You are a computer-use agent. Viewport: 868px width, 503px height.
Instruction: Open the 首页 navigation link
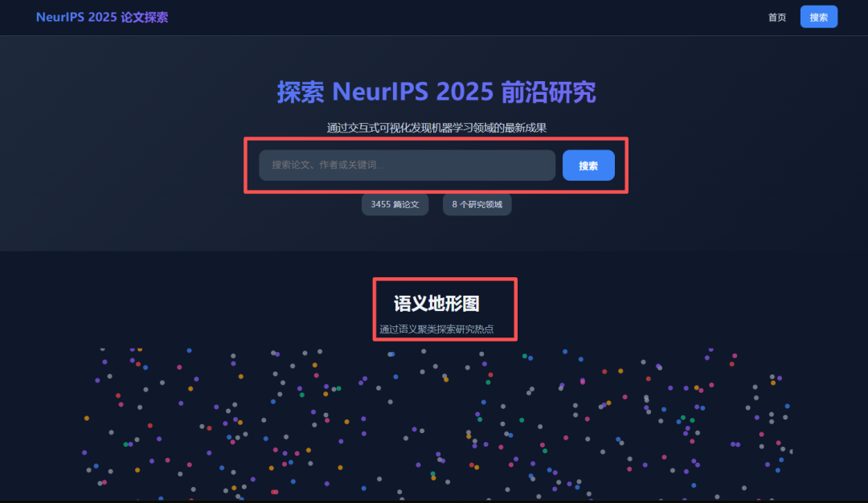click(x=776, y=17)
